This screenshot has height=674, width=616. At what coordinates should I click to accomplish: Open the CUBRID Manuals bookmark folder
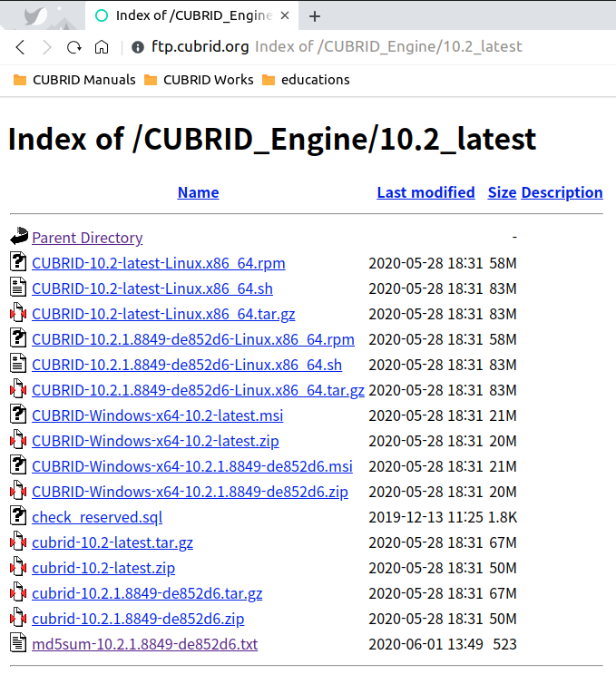point(74,80)
